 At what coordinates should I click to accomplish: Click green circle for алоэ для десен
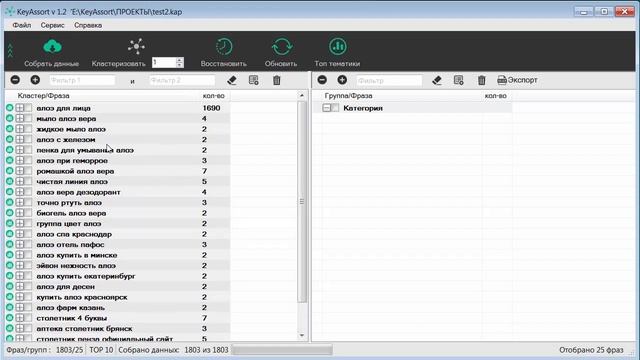(10, 287)
